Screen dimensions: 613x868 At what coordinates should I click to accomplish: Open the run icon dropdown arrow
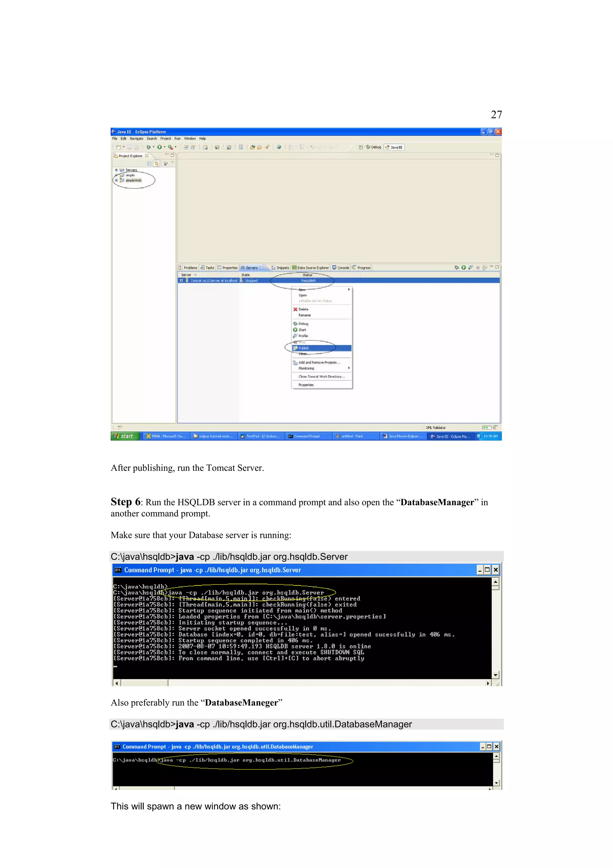pyautogui.click(x=164, y=147)
